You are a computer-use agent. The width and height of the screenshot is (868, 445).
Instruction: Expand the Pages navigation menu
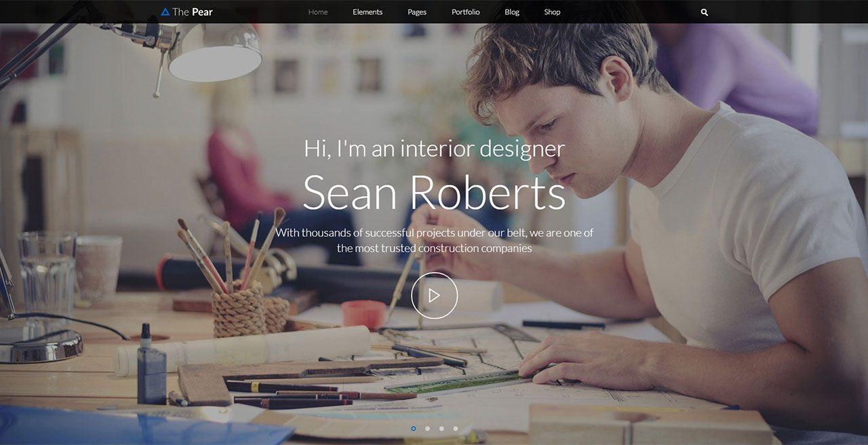[417, 12]
